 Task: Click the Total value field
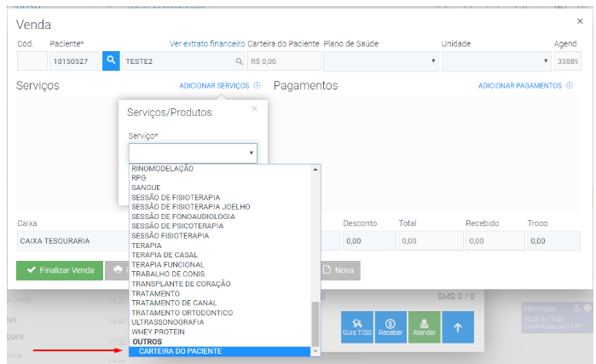431,241
